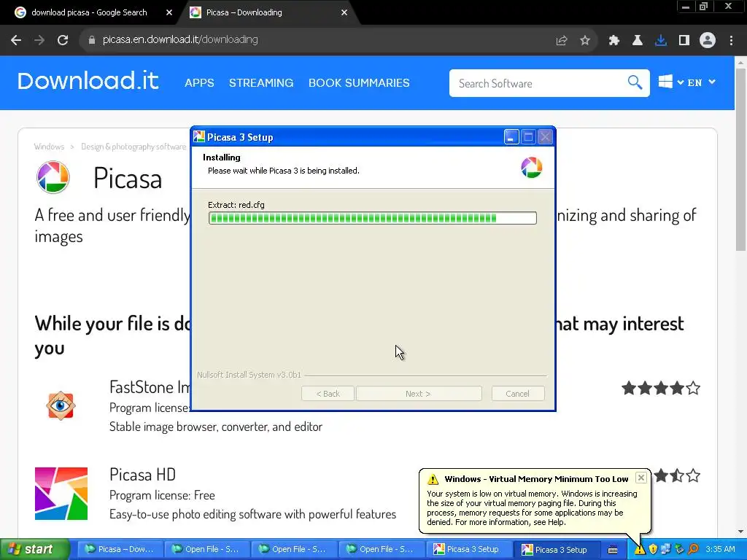747x560 pixels.
Task: Click the page vertical scrollbar thumb
Action: (741, 159)
